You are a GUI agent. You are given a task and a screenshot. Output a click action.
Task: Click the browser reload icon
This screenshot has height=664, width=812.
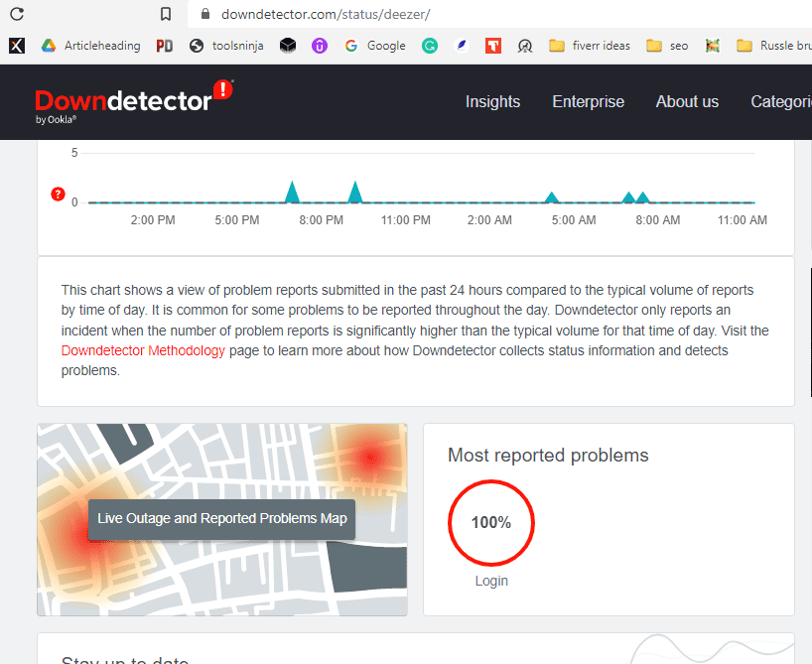(x=17, y=14)
